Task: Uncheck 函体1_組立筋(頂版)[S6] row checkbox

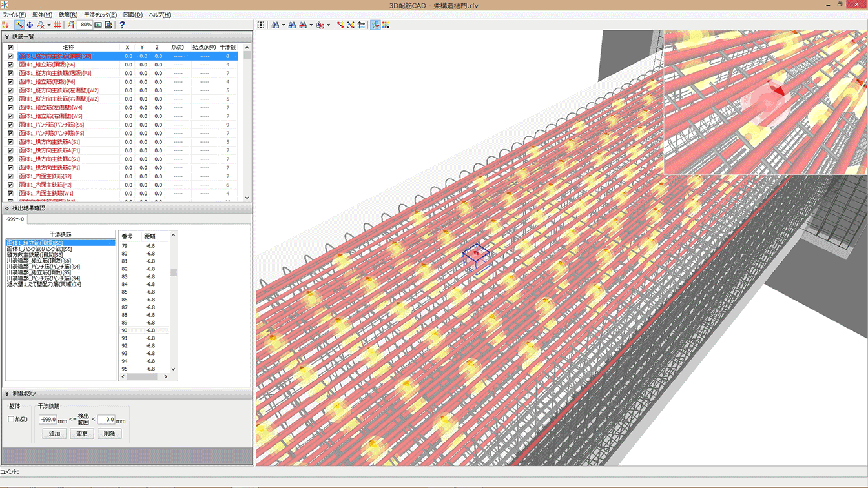Action: 10,65
